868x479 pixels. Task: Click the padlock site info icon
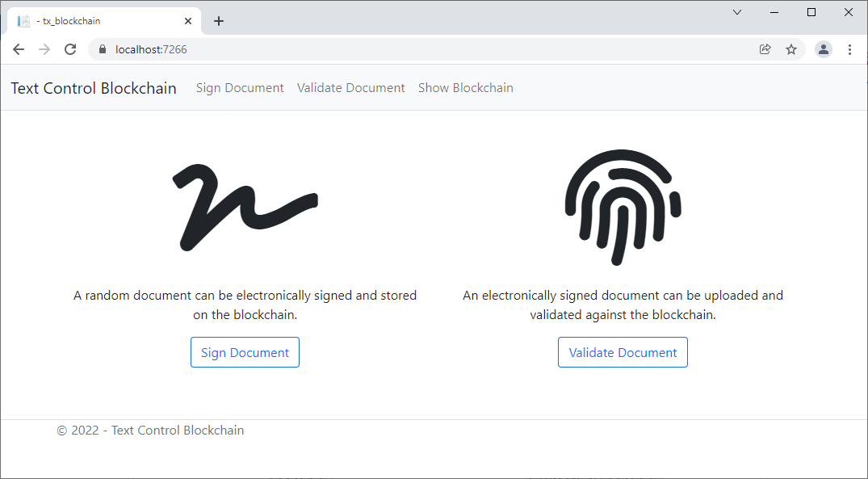click(102, 49)
